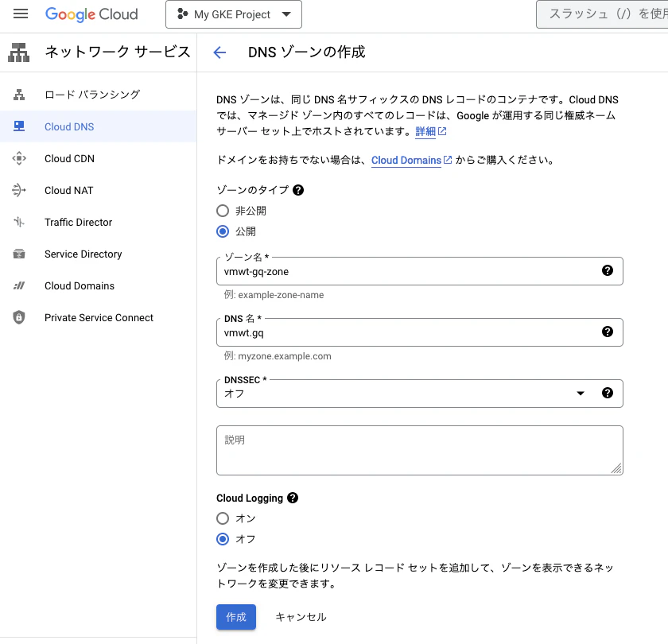This screenshot has width=668, height=644.
Task: Select the 公開 zone type radio
Action: point(223,231)
